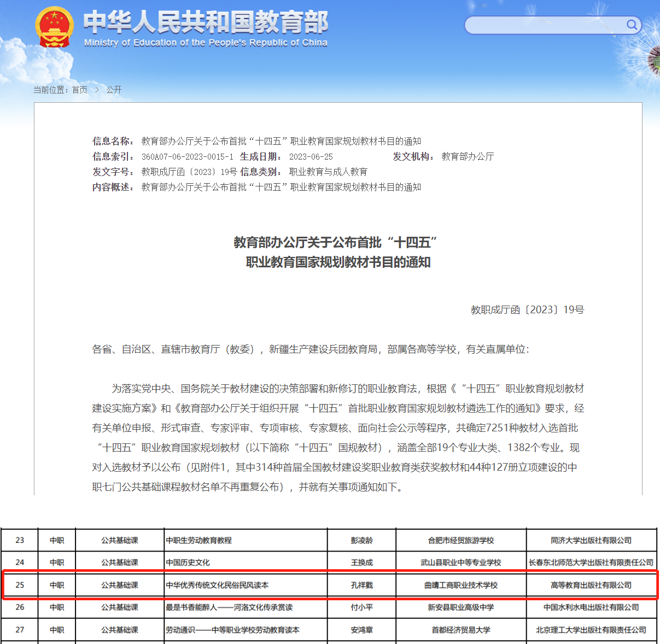Screen dimensions: 660x644
Task: Click the magnifying glass search icon
Action: [632, 25]
